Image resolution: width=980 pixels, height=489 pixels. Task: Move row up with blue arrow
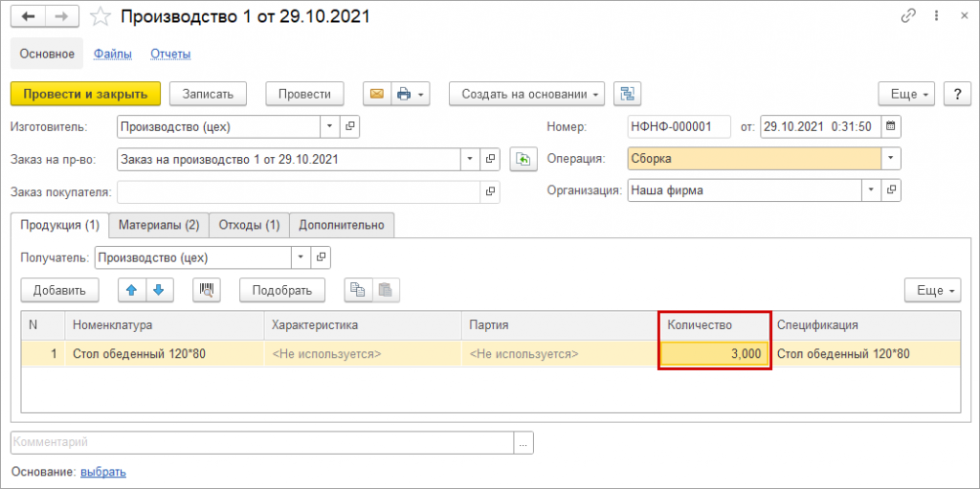(131, 289)
